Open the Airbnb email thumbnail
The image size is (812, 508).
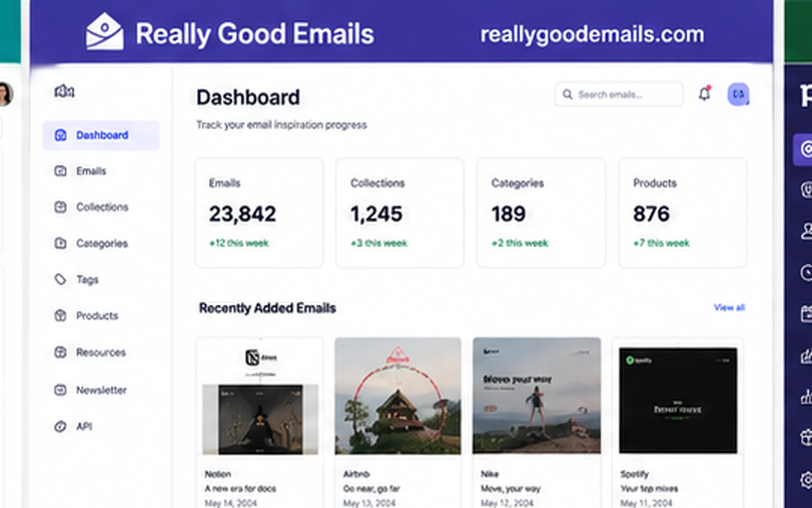click(398, 396)
